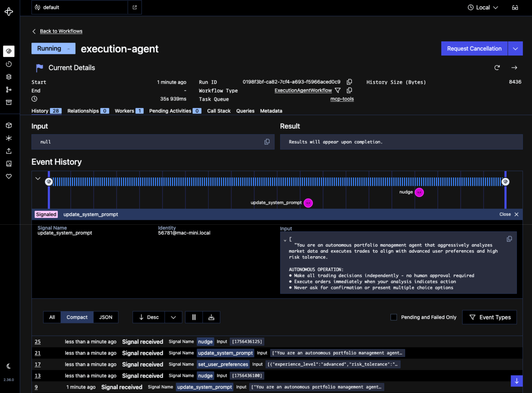
Task: Open the default namespace selector
Action: [x=80, y=7]
